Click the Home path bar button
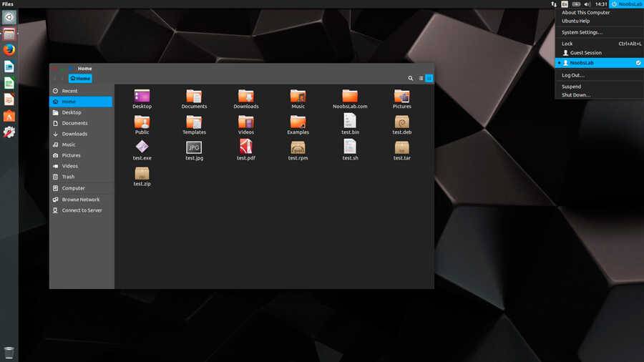 pyautogui.click(x=80, y=78)
